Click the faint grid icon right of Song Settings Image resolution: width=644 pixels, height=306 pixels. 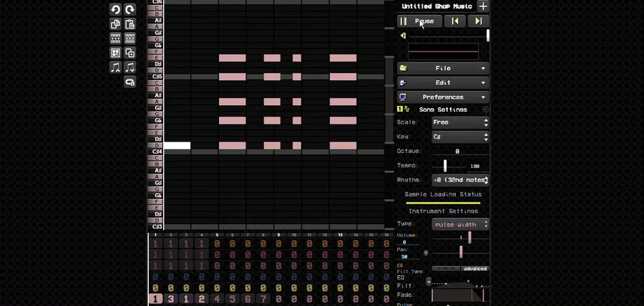pos(485,109)
